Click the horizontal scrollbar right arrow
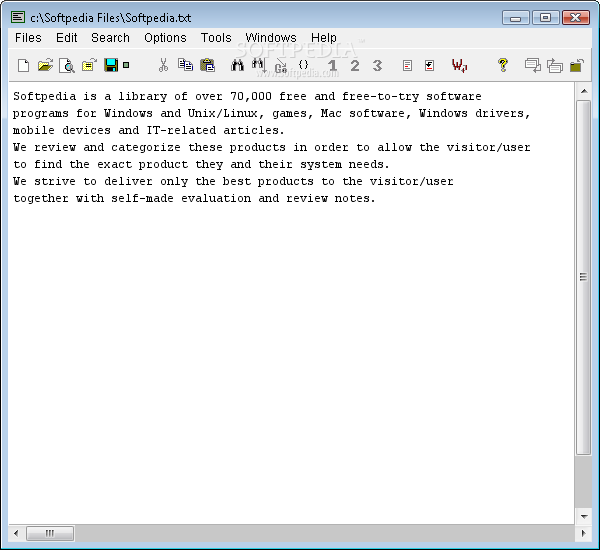This screenshot has height=550, width=600. point(584,533)
